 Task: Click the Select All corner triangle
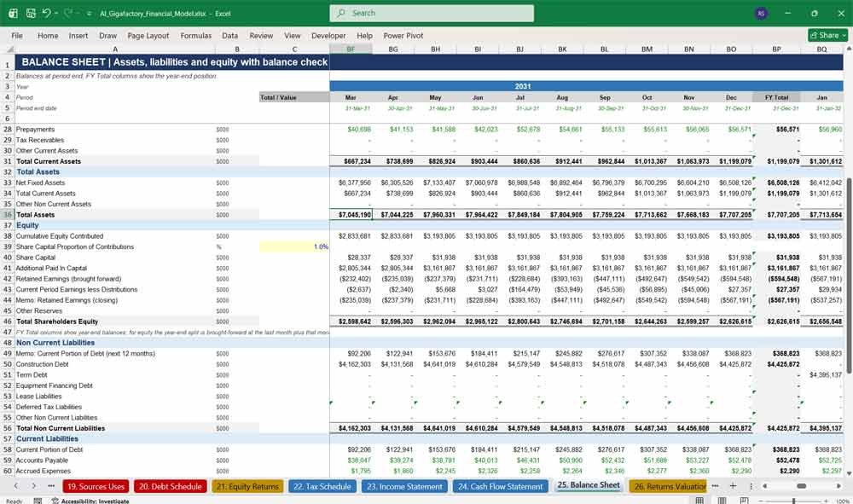9,49
